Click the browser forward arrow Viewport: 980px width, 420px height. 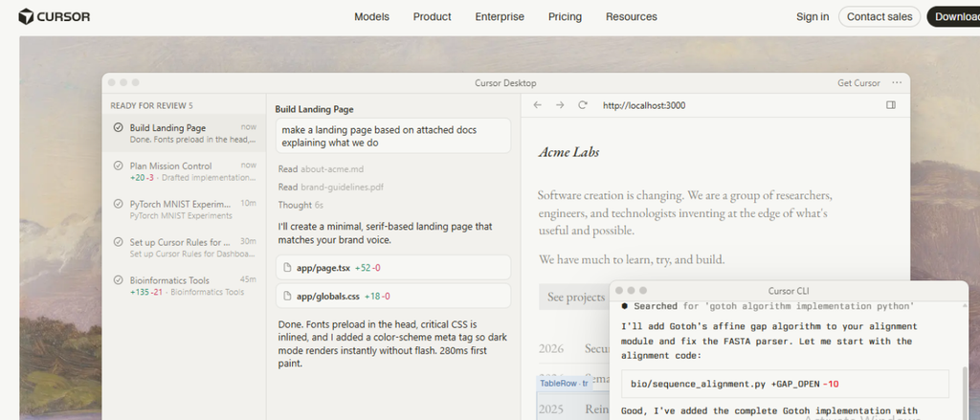click(x=560, y=105)
